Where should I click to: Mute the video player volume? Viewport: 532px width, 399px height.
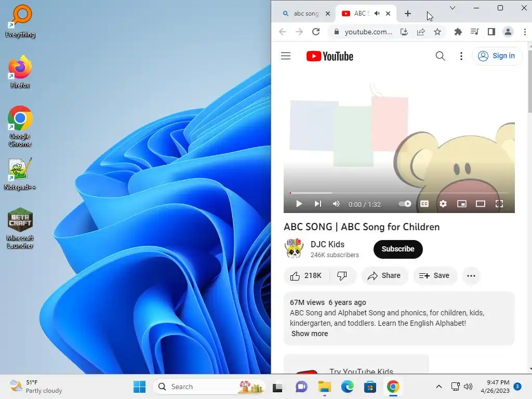(x=336, y=204)
